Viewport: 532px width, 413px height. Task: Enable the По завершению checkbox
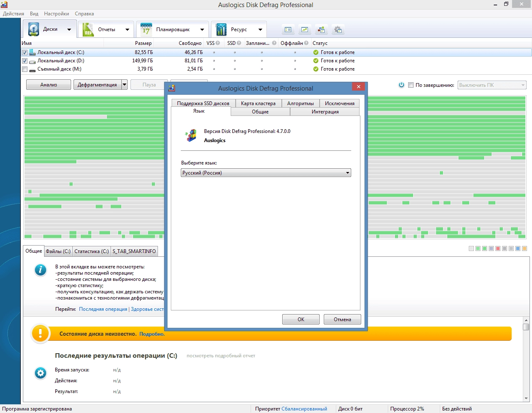pyautogui.click(x=411, y=85)
